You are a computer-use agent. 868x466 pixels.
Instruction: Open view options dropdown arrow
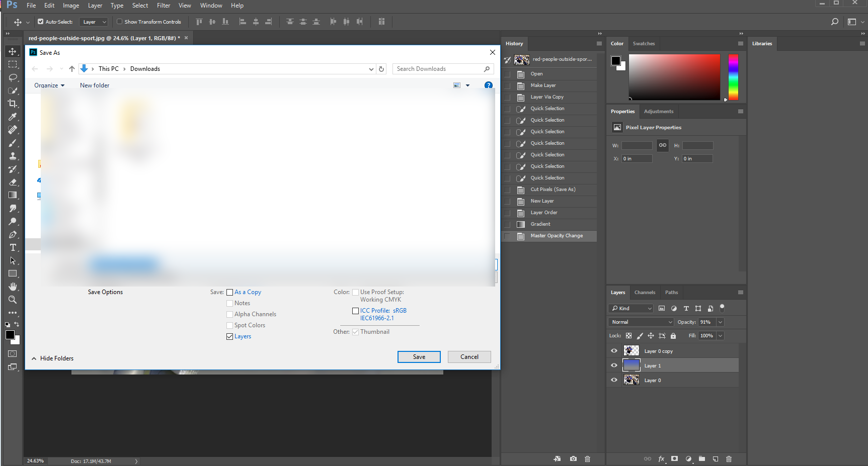(x=467, y=85)
